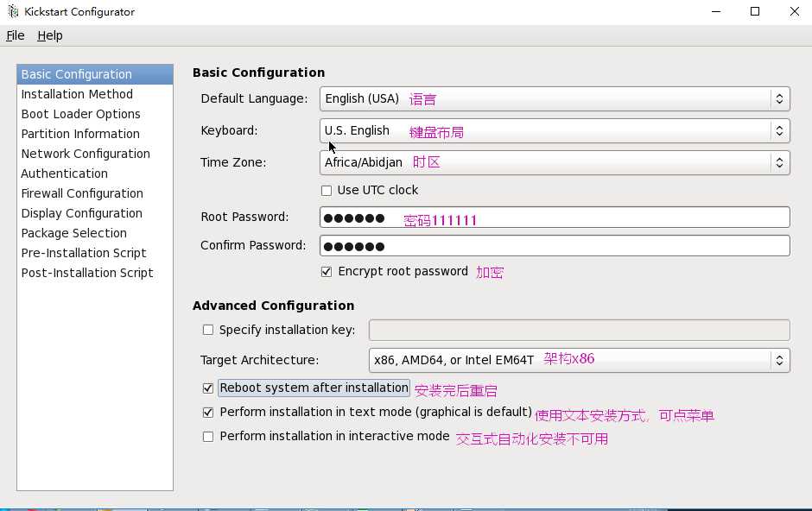Open the Help menu
The height and width of the screenshot is (511, 812).
coord(50,35)
